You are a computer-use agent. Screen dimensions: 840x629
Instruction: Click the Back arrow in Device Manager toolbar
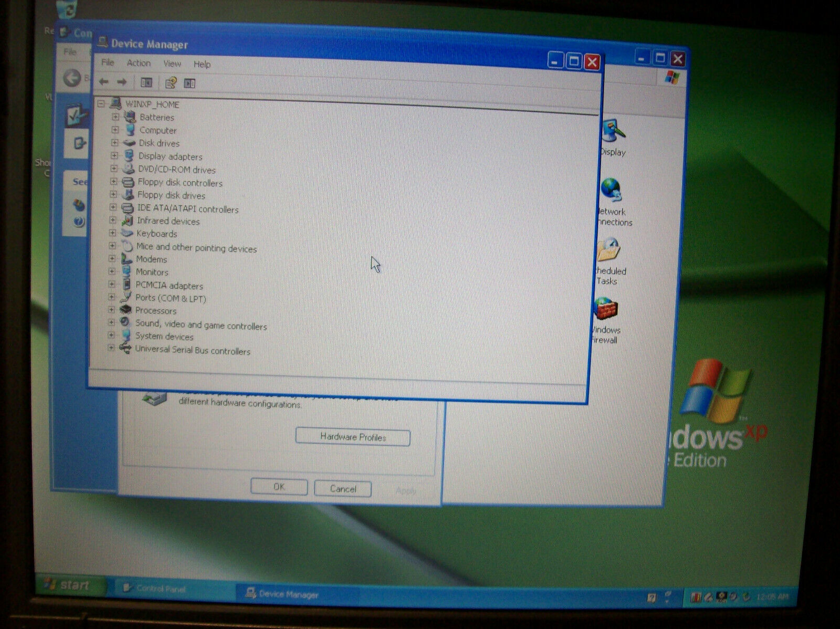click(104, 82)
